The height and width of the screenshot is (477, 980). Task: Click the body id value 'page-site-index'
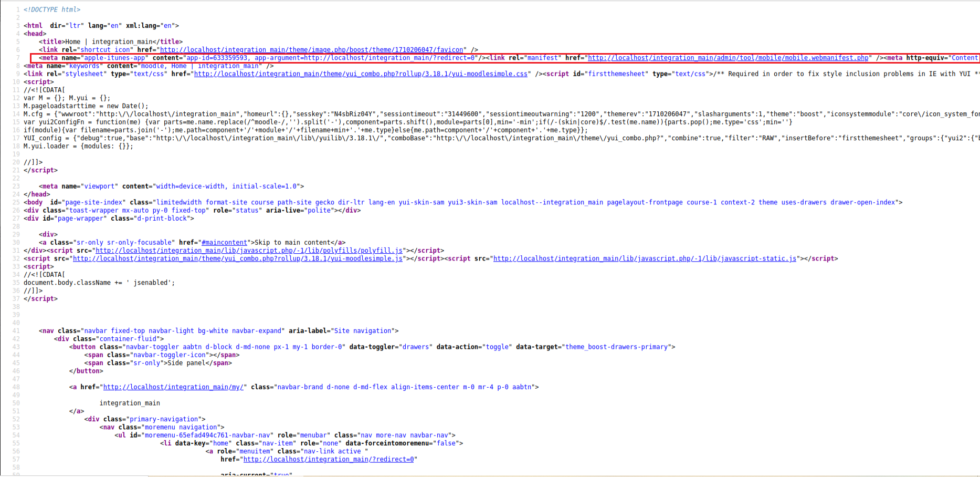point(93,202)
